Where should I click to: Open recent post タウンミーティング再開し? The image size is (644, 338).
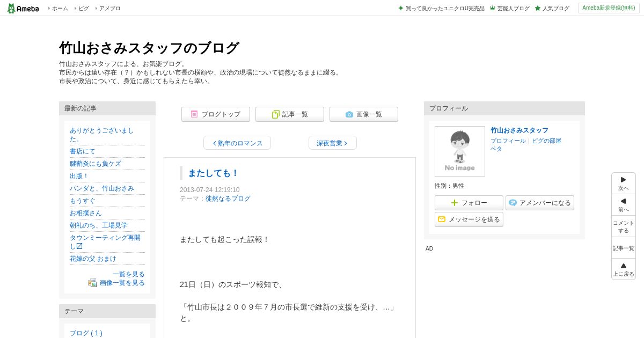(x=105, y=242)
